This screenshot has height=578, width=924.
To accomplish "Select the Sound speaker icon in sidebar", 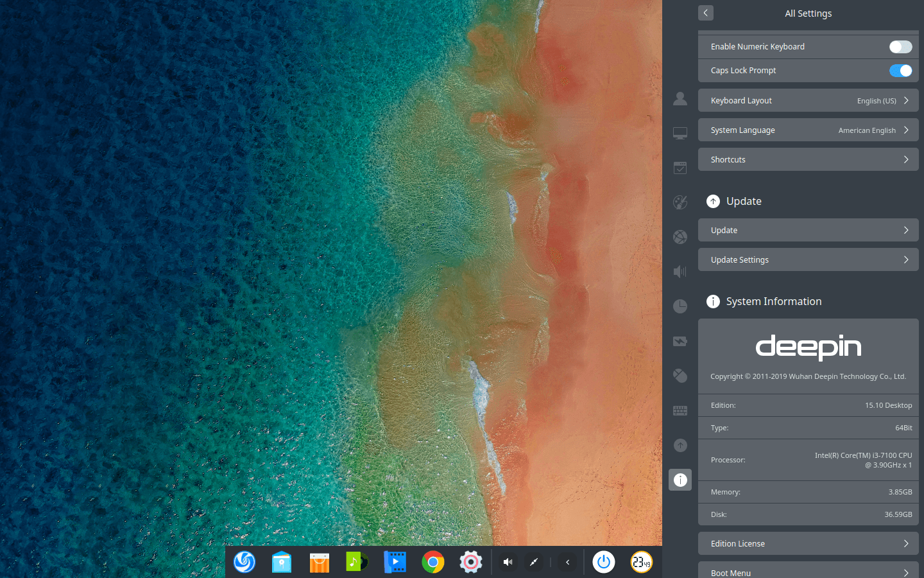I will pos(680,272).
